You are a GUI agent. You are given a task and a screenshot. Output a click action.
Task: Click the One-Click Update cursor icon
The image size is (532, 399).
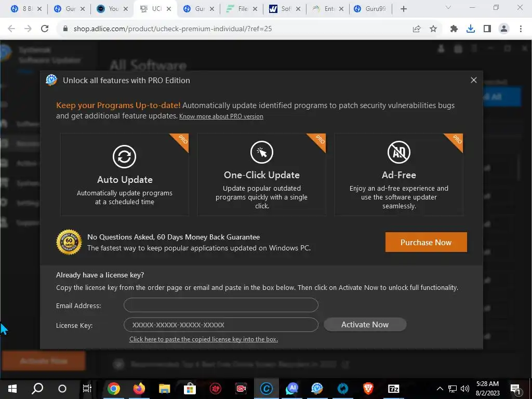point(262,152)
